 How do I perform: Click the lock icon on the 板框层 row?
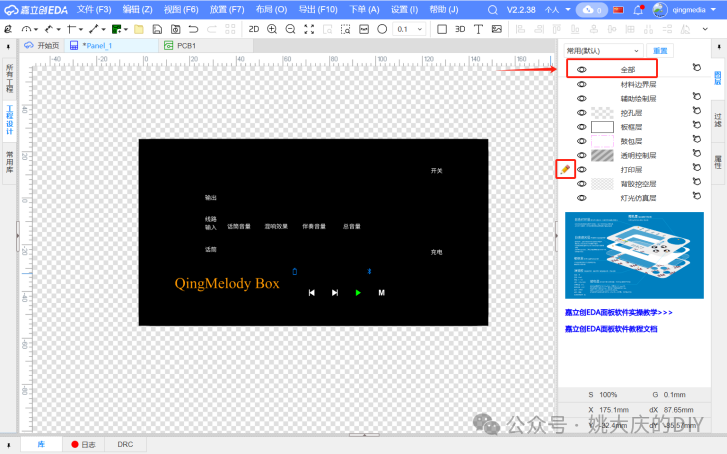click(x=696, y=125)
